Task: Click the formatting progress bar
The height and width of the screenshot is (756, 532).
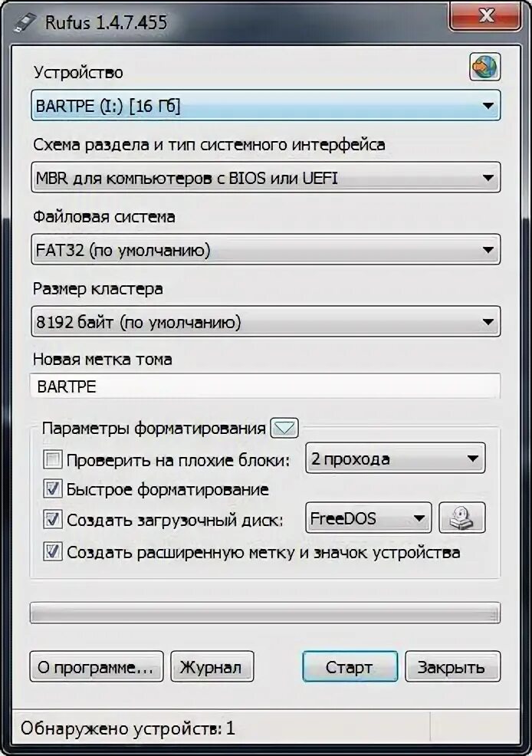Action: 265,613
